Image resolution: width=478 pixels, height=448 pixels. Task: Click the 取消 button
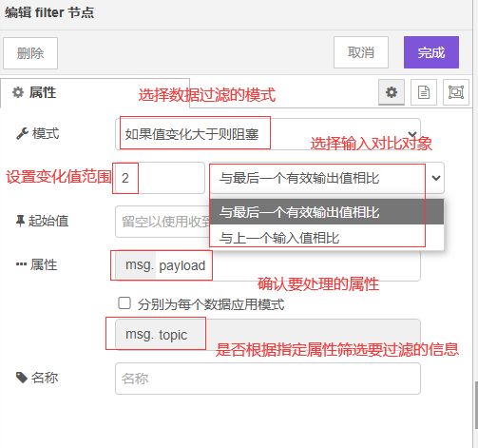pyautogui.click(x=361, y=52)
